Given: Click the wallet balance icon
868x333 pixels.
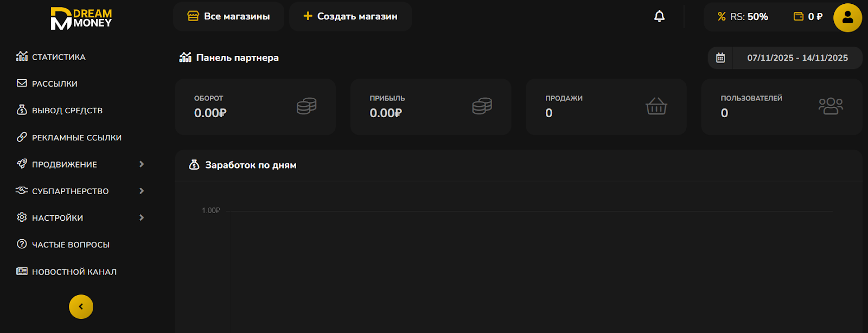Looking at the screenshot, I should [799, 17].
